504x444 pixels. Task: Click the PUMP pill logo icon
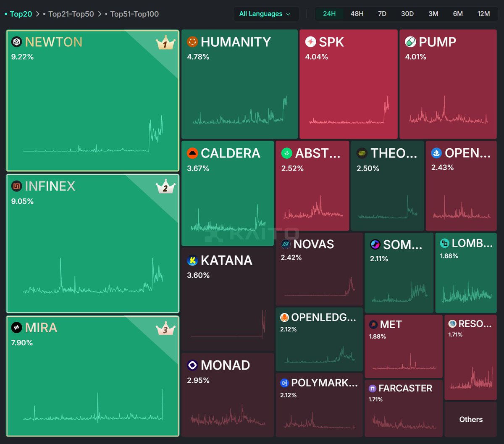pos(410,42)
